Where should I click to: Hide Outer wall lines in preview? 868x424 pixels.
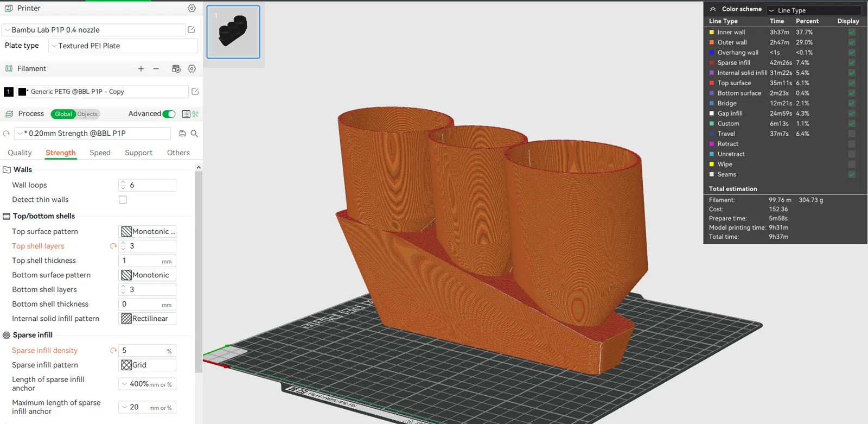tap(852, 42)
